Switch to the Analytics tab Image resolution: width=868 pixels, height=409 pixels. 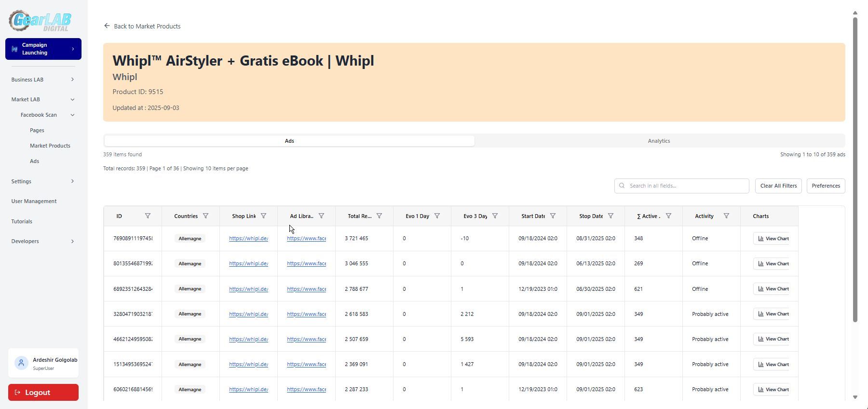point(659,141)
